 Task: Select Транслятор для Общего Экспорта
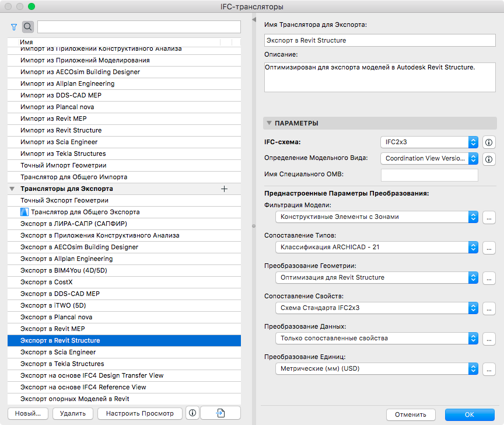point(124,212)
